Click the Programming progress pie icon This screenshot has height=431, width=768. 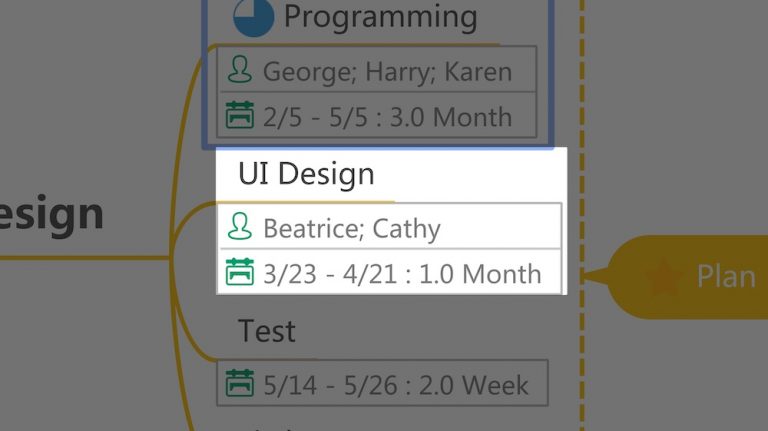pyautogui.click(x=253, y=17)
